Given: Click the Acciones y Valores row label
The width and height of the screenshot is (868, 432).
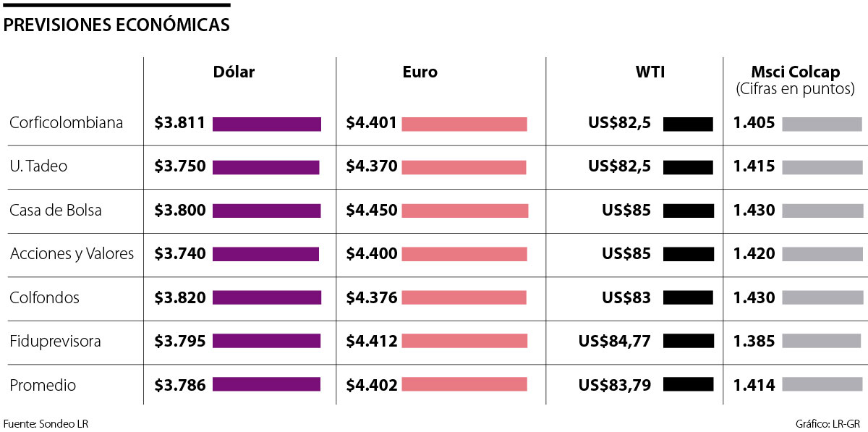Looking at the screenshot, I should coord(72,254).
